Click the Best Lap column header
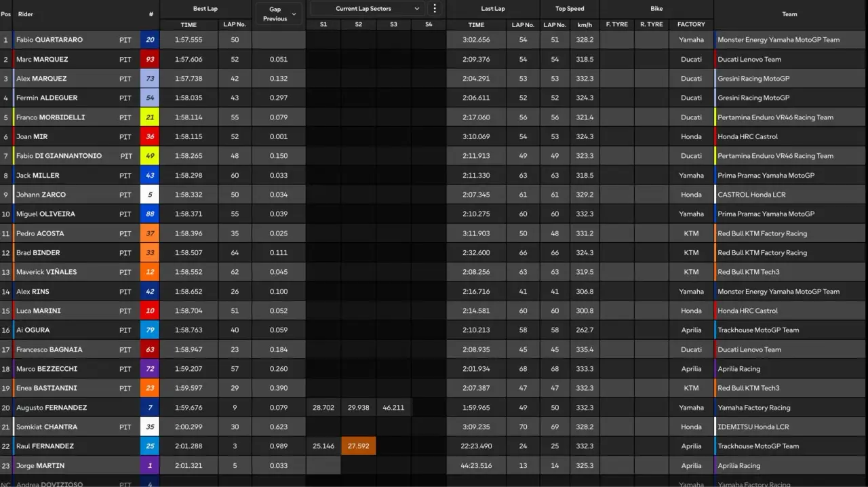 point(205,9)
